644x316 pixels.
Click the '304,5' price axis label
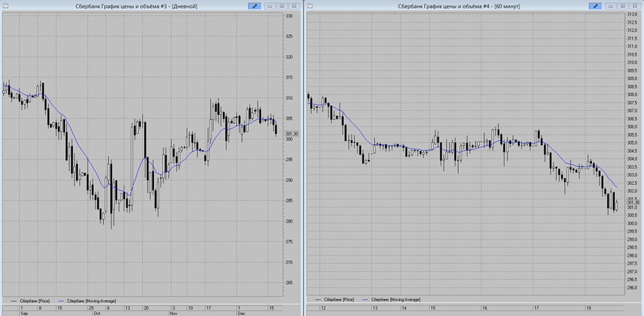tap(632, 151)
